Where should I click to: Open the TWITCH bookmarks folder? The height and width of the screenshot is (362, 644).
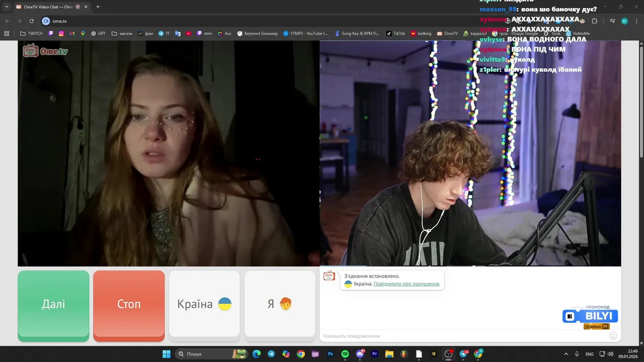(31, 34)
